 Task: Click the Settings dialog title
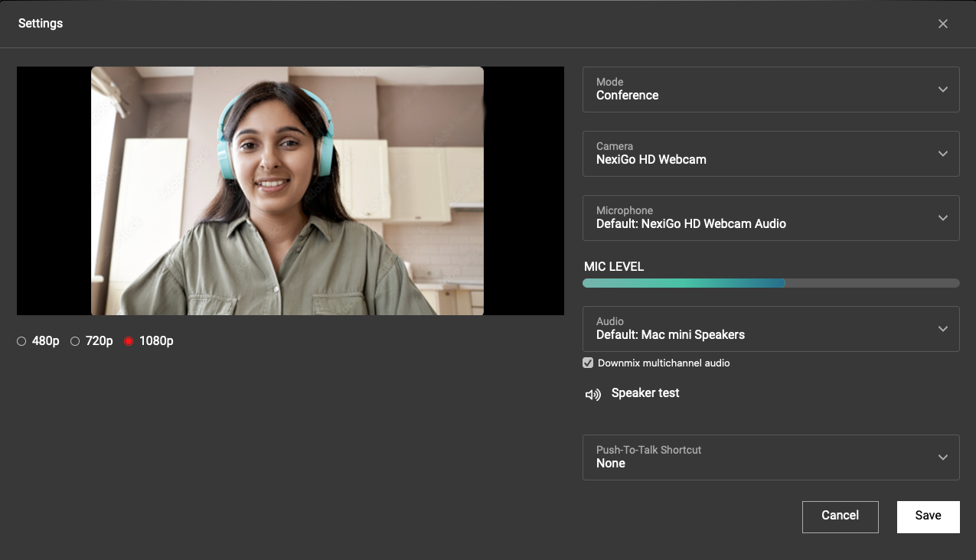point(41,24)
